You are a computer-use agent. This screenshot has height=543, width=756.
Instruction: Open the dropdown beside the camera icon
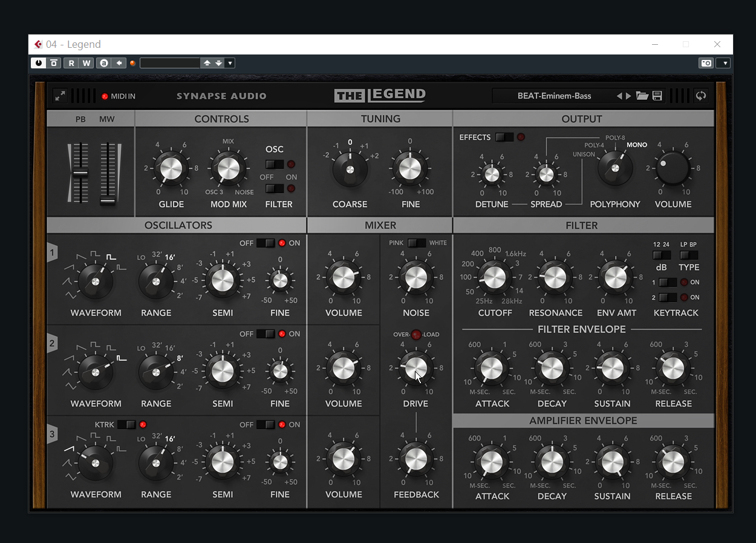coord(725,63)
